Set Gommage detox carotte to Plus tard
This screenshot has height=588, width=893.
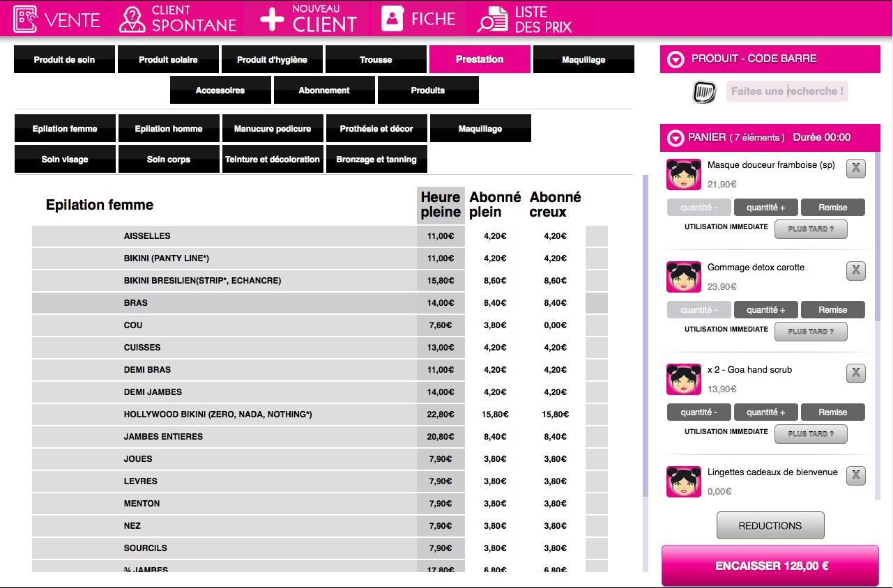click(x=811, y=332)
